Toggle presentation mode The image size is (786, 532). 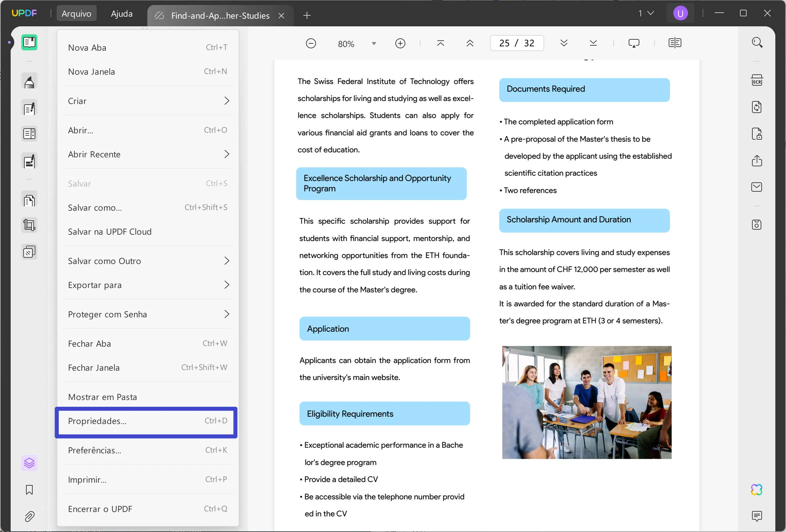click(x=633, y=43)
